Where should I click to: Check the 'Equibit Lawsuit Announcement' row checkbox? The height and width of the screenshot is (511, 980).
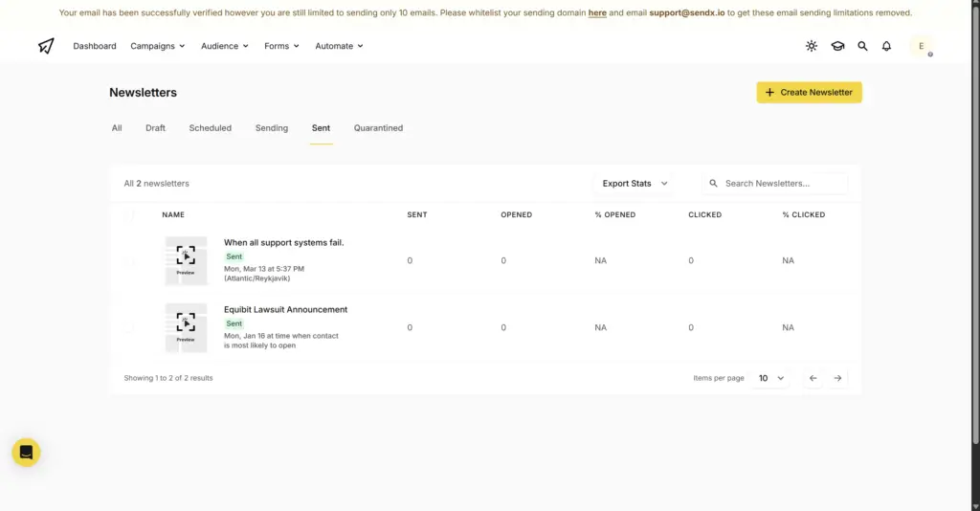(129, 328)
